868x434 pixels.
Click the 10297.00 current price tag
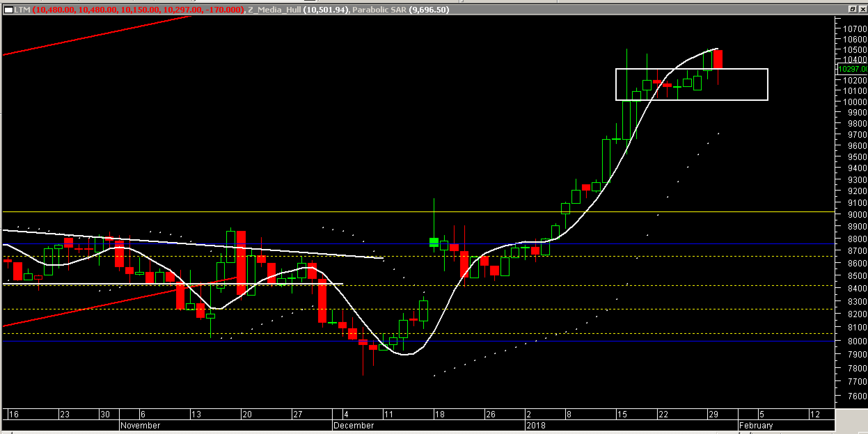(852, 69)
